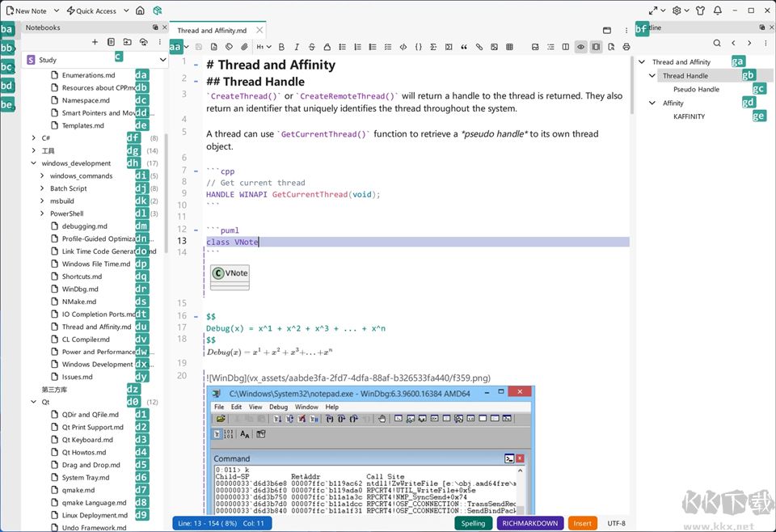776x532 pixels.
Task: Insert a fenced code block using braces icon
Action: pos(418,47)
